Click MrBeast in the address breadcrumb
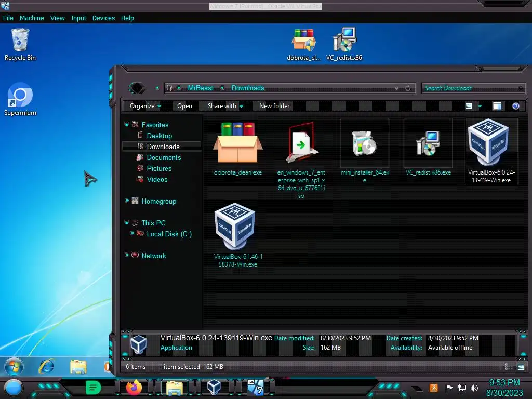The height and width of the screenshot is (399, 532). click(x=201, y=88)
